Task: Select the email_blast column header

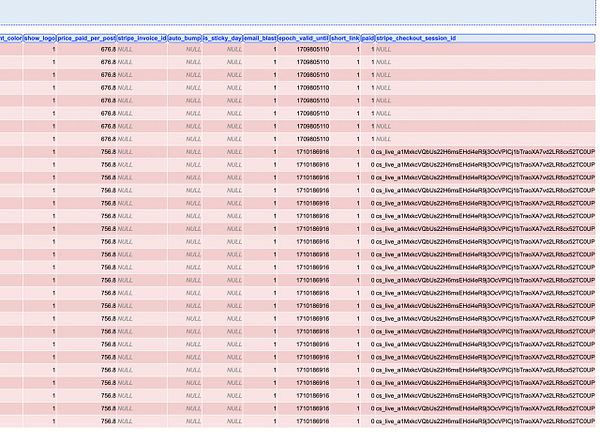Action: (260, 38)
